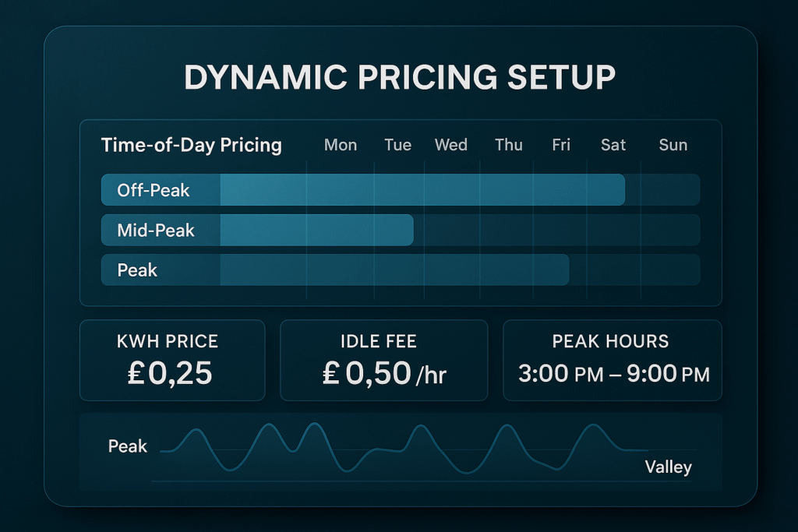Screen dimensions: 798x532
Task: Click the Off-Peak row label
Action: [154, 190]
